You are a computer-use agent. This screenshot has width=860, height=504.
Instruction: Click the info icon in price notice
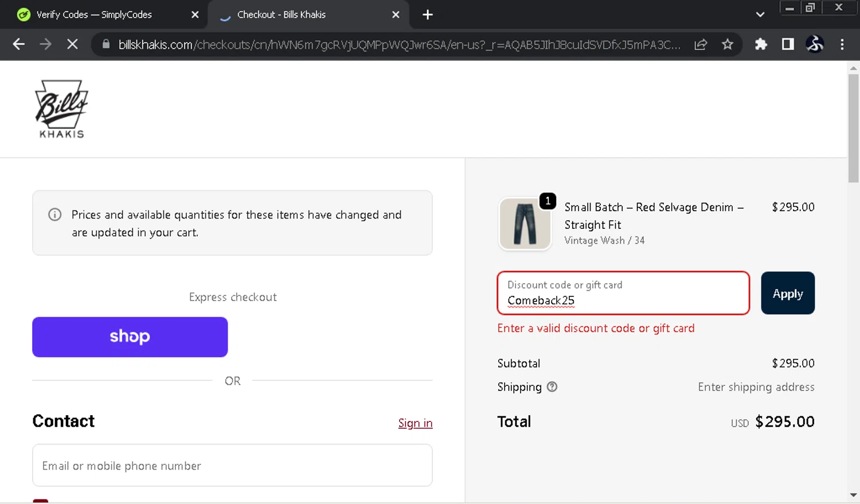point(55,214)
